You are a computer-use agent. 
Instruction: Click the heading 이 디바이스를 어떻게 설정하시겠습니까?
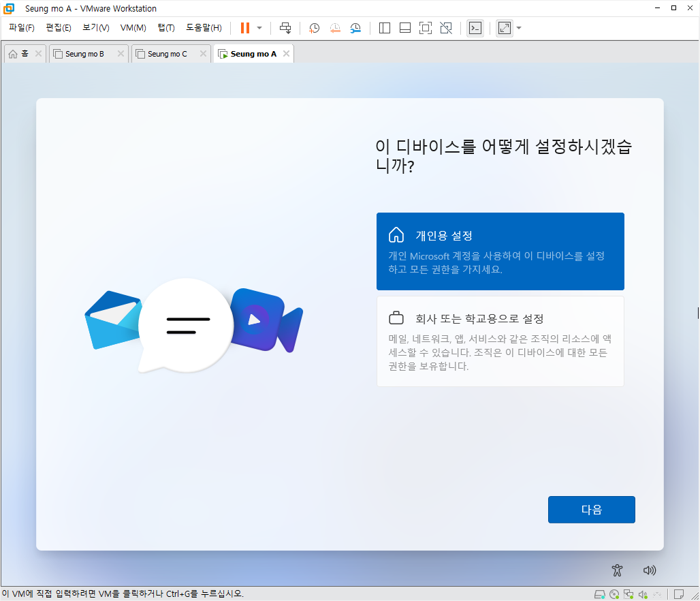coord(504,156)
